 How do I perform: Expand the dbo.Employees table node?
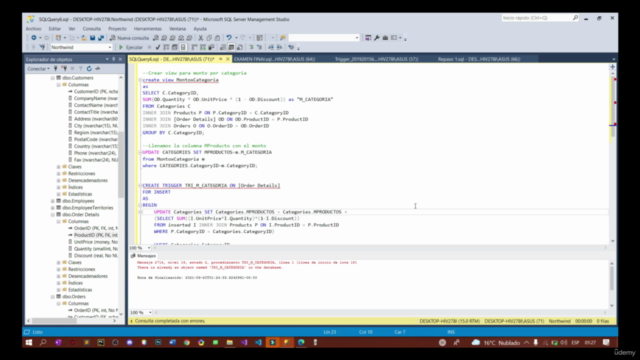53,201
